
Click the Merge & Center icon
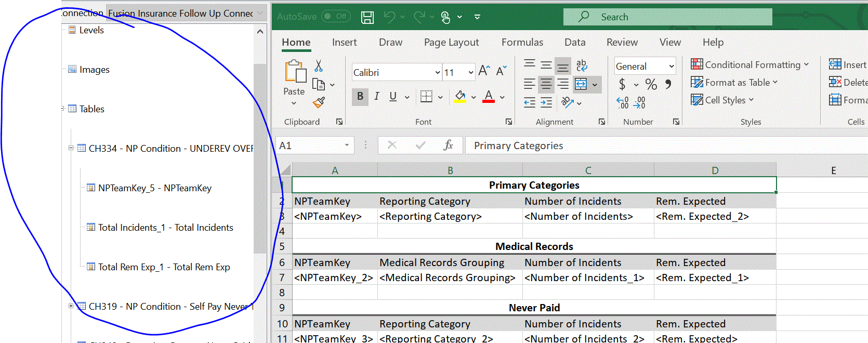(581, 84)
